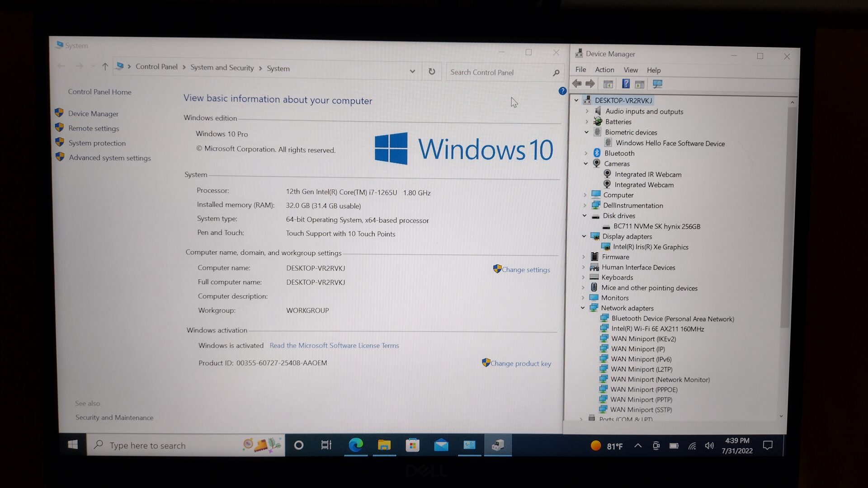
Task: Click the search magnifier in Control Panel
Action: (556, 73)
